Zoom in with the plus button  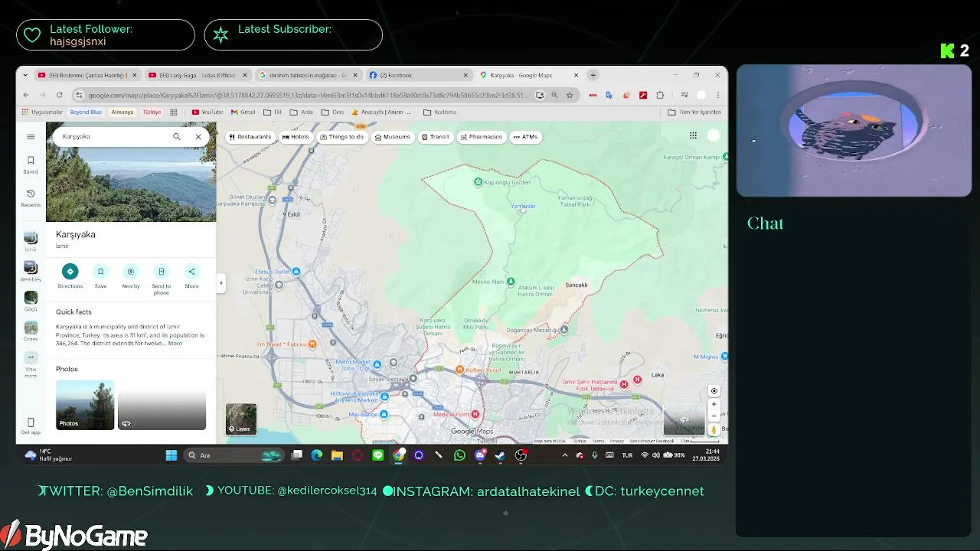coord(714,404)
